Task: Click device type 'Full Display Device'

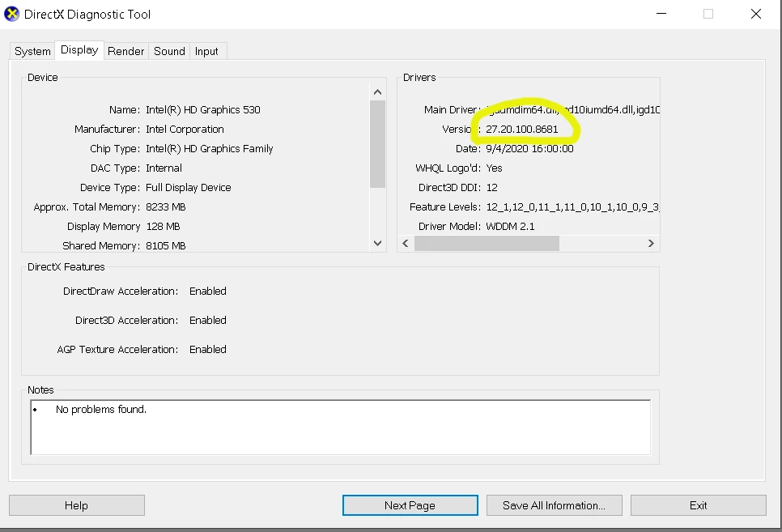Action: coord(189,188)
